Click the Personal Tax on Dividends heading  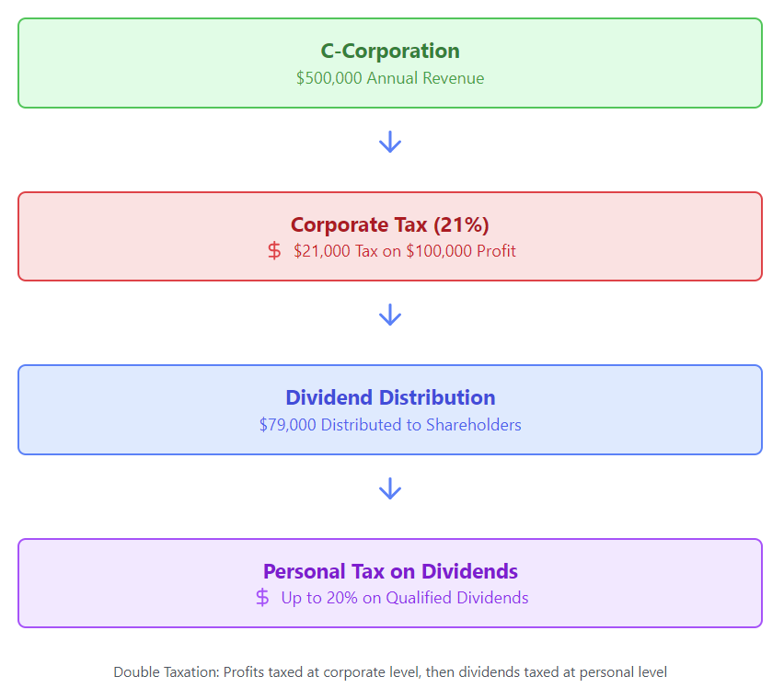[390, 571]
